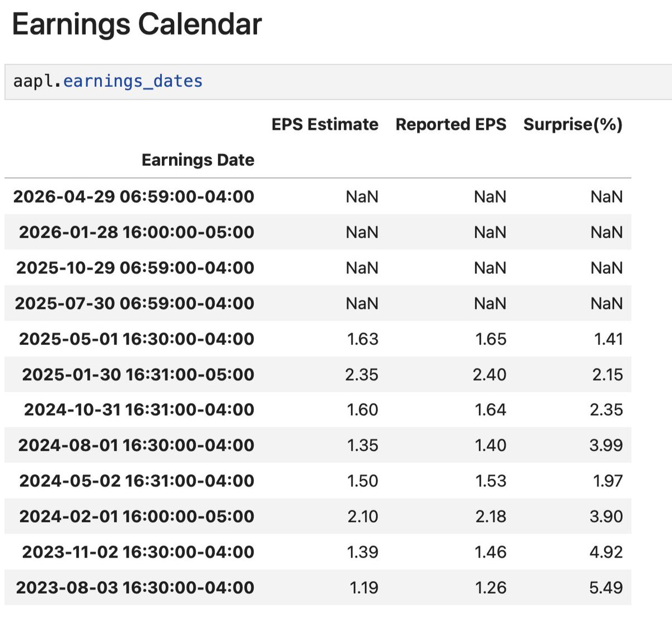Click EPS Estimate NaN for 2025-07-30

click(x=362, y=303)
